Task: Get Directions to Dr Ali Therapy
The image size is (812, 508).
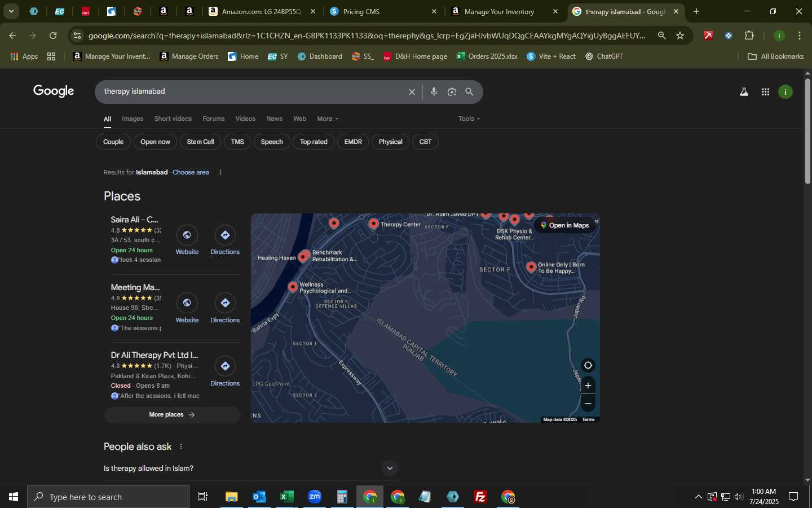Action: click(x=225, y=371)
